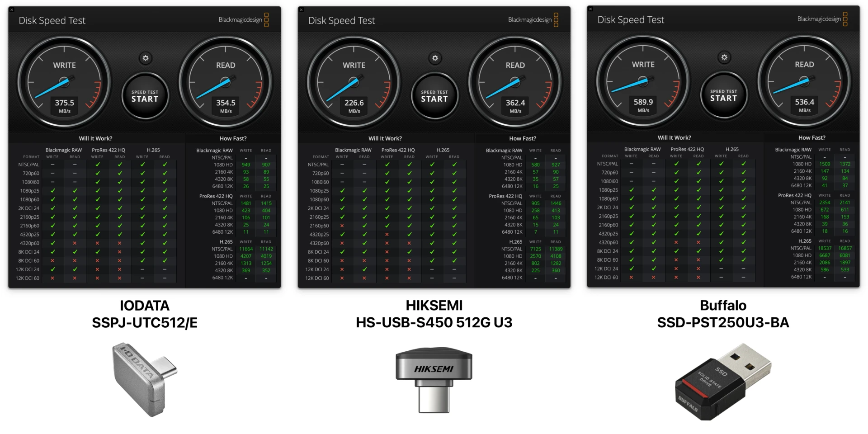868x434 pixels.
Task: Click the ProRes 422 HQ column heading
Action: pyautogui.click(x=108, y=150)
